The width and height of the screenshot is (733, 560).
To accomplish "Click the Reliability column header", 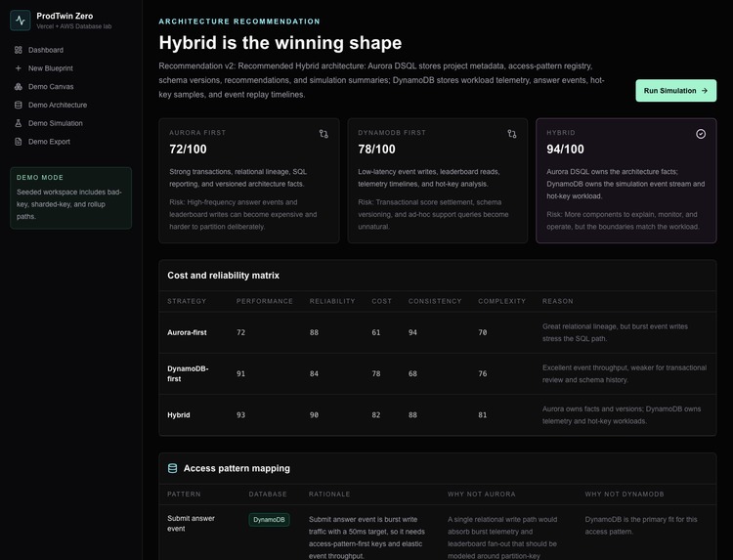I will click(x=332, y=301).
